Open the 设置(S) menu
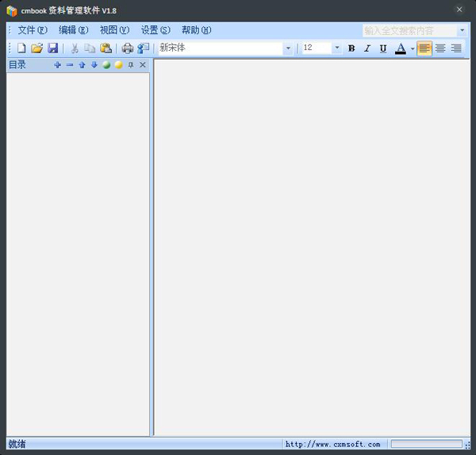The height and width of the screenshot is (455, 476). click(x=155, y=30)
